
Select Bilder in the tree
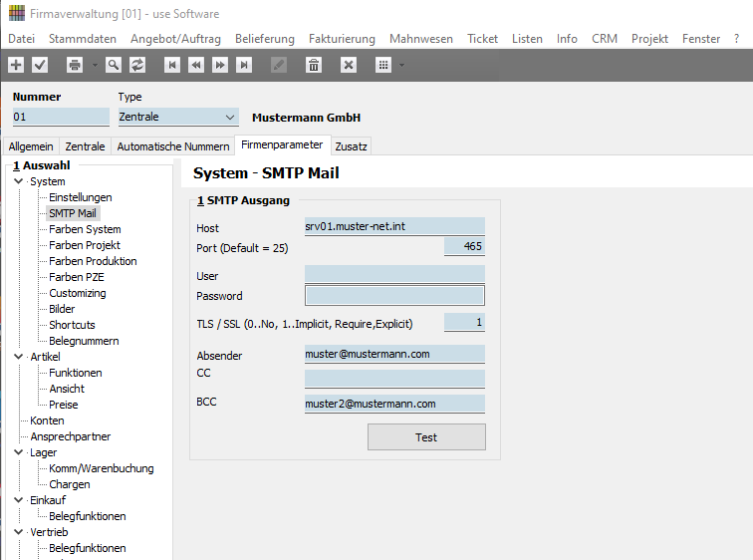tap(62, 309)
